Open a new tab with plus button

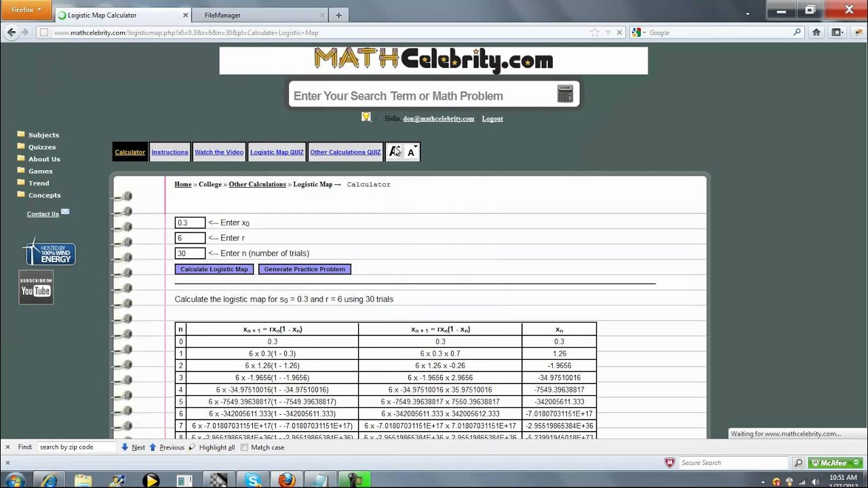tap(338, 15)
